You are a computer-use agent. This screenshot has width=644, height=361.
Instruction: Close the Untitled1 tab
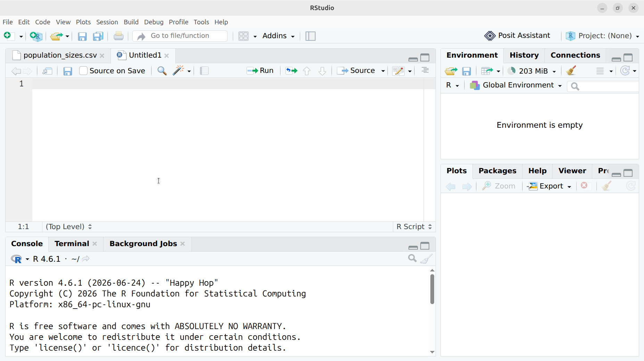[x=167, y=56]
